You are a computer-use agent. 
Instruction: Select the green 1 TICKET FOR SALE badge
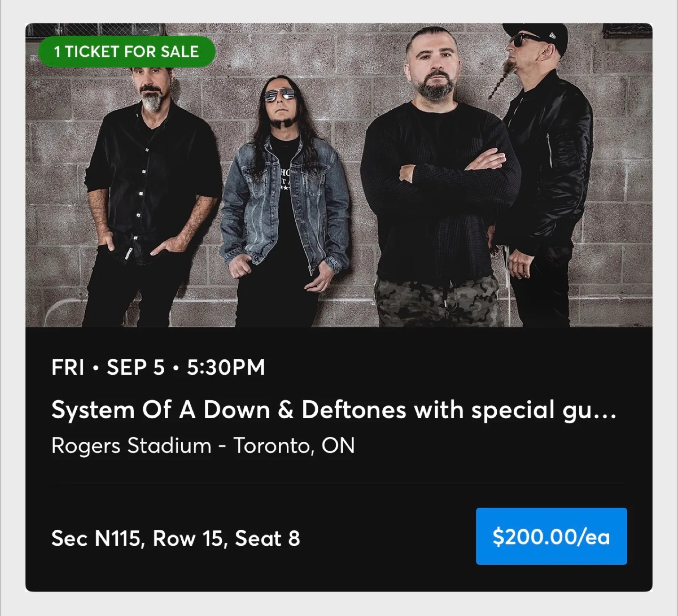[x=126, y=51]
